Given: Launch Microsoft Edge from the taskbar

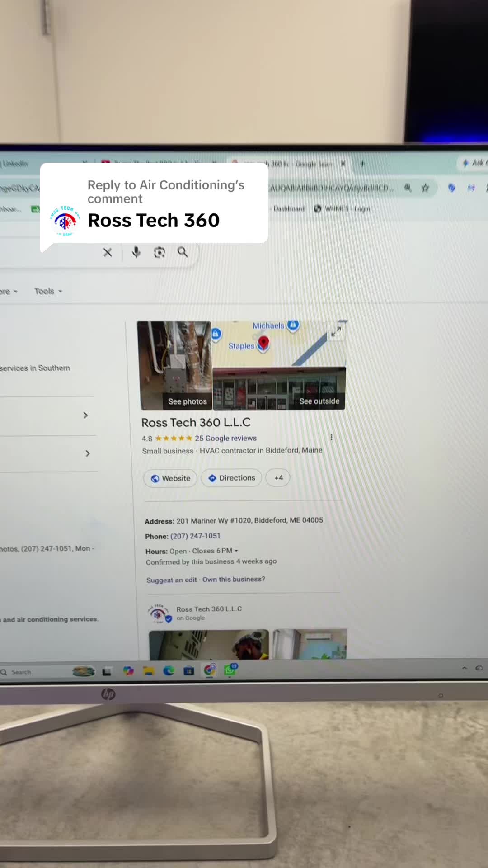Looking at the screenshot, I should [169, 670].
